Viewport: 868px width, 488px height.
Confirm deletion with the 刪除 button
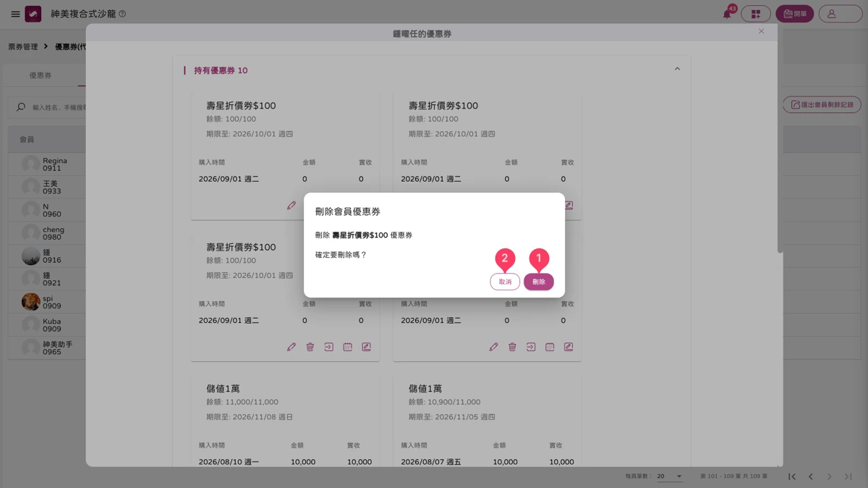pos(539,282)
